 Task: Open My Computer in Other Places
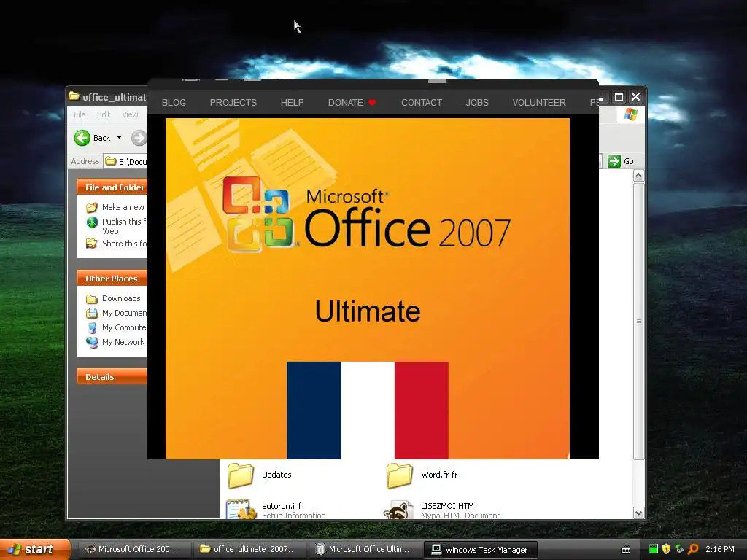point(124,327)
